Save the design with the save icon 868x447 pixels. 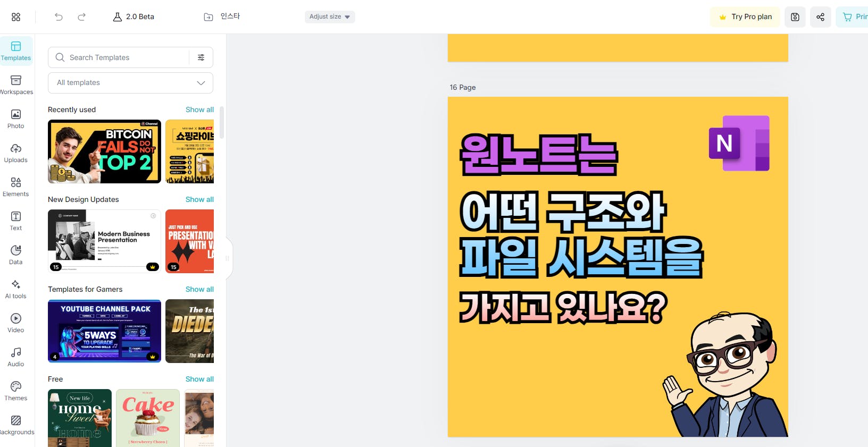click(795, 17)
